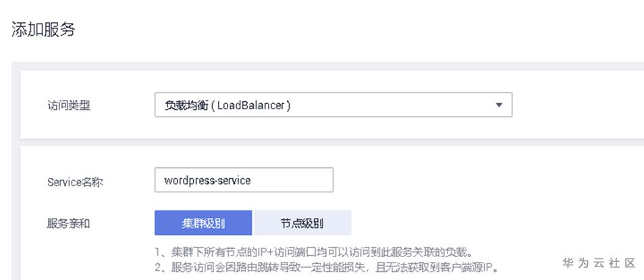The width and height of the screenshot is (644, 280).
Task: Select 集群级别 service affinity option
Action: point(203,223)
